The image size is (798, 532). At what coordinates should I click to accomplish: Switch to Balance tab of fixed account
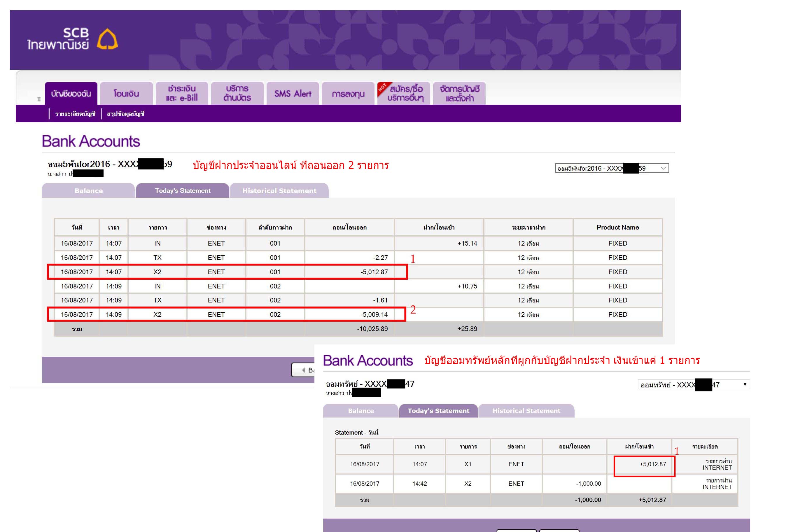(88, 191)
